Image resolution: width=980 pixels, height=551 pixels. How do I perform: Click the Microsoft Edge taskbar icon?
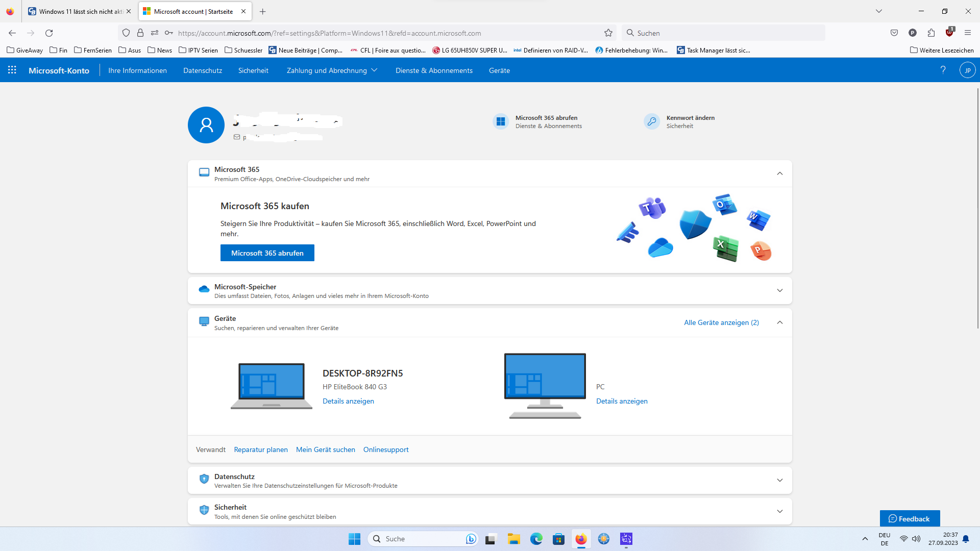pyautogui.click(x=536, y=539)
